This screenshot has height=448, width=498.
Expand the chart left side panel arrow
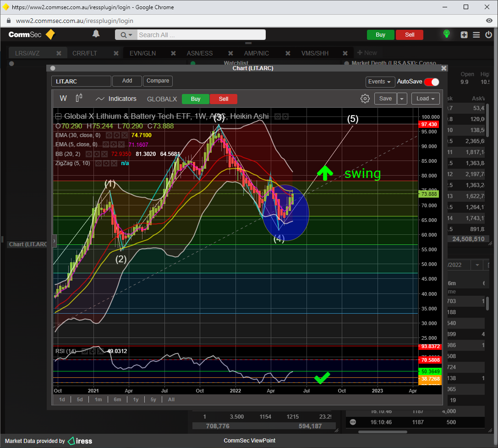(55, 241)
